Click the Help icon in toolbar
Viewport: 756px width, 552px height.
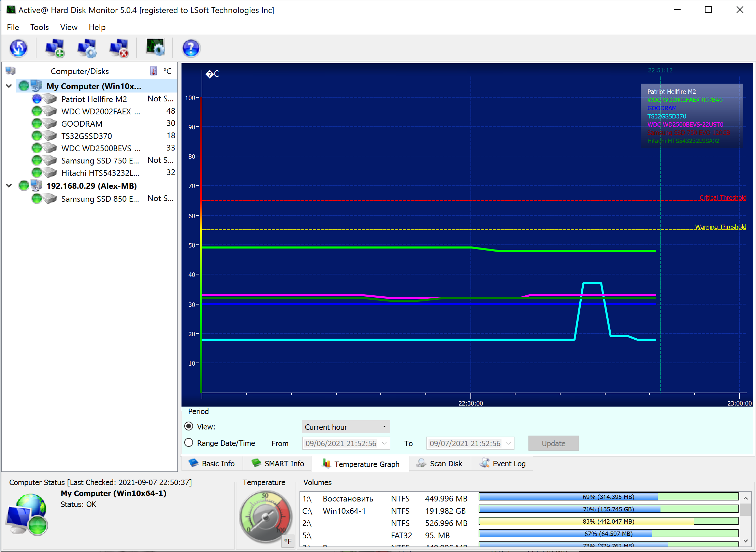191,48
